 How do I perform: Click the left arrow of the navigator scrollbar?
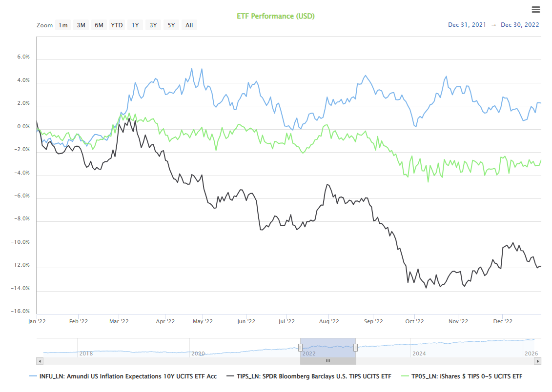[40, 361]
